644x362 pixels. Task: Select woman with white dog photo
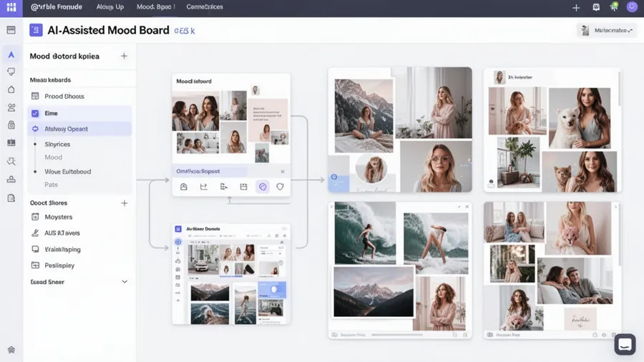(580, 118)
